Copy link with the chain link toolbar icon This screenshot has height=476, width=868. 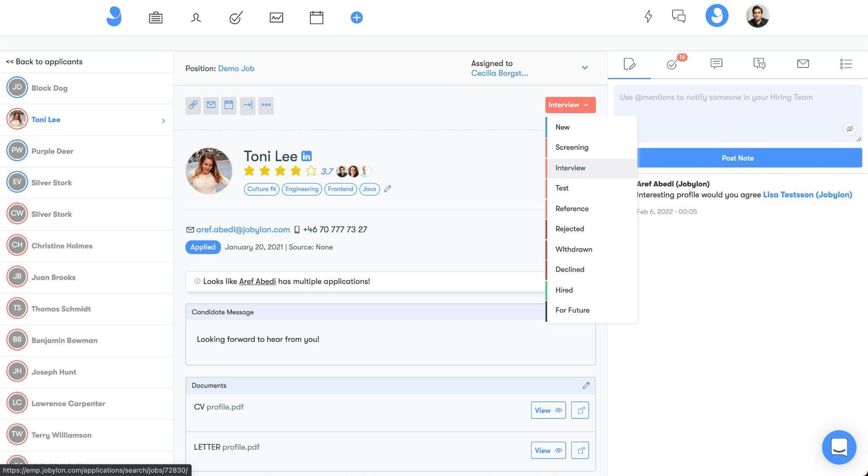click(193, 106)
